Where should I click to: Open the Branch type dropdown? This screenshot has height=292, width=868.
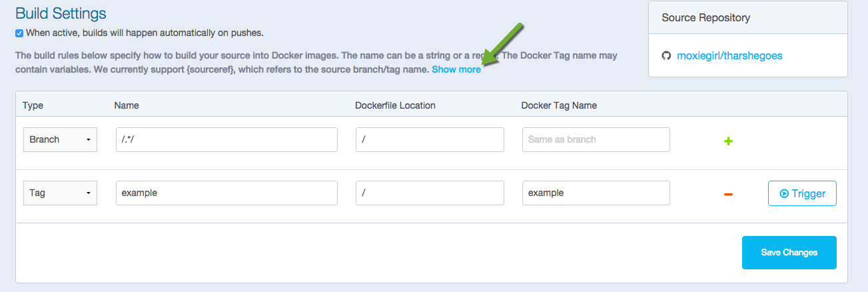(60, 140)
